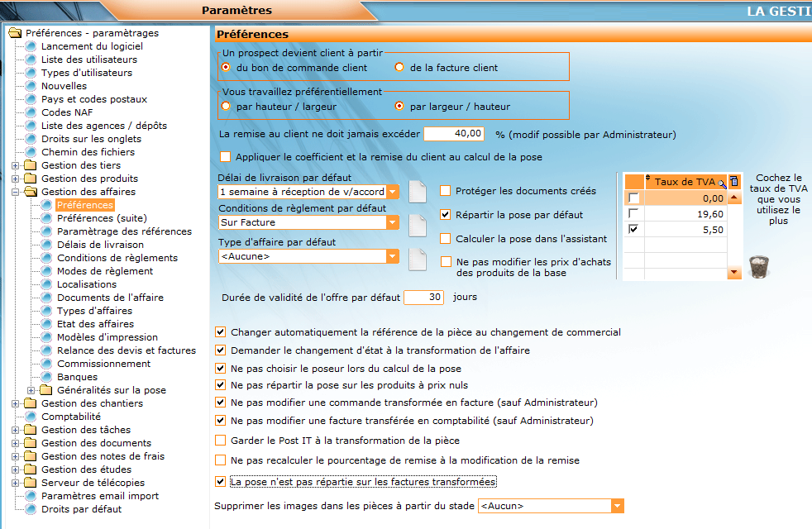Click the magnifier icon in the Taux de TVA header
The height and width of the screenshot is (529, 812).
(x=722, y=183)
